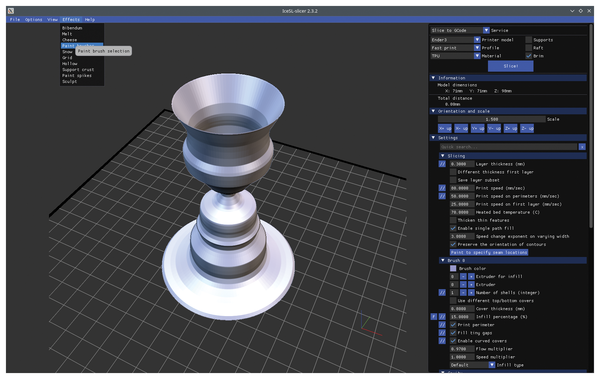
Task: Open the Printer model dropdown
Action: [x=477, y=40]
